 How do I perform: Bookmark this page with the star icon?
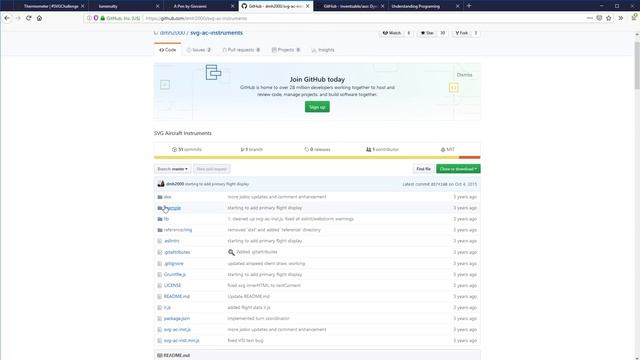coord(609,18)
